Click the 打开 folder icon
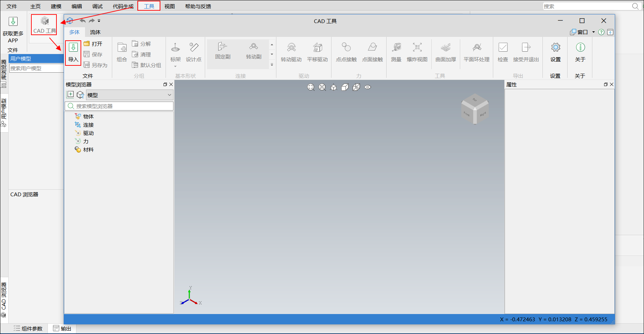 click(x=87, y=44)
